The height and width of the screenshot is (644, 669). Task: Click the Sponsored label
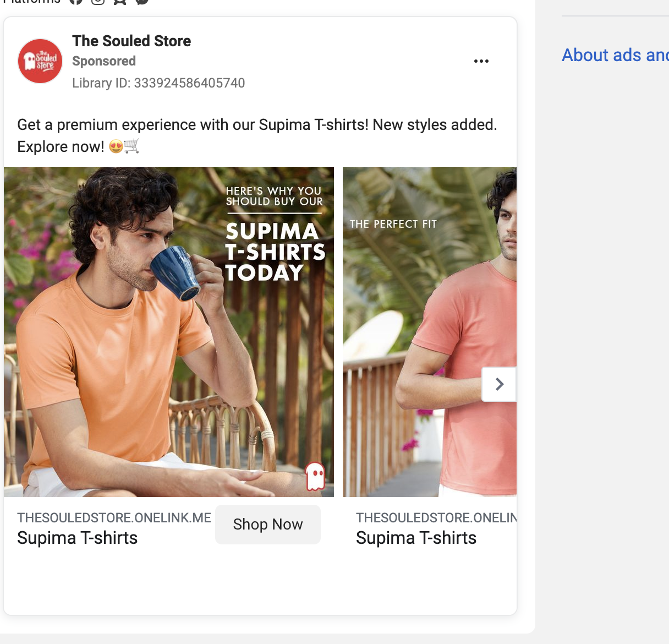(x=104, y=61)
